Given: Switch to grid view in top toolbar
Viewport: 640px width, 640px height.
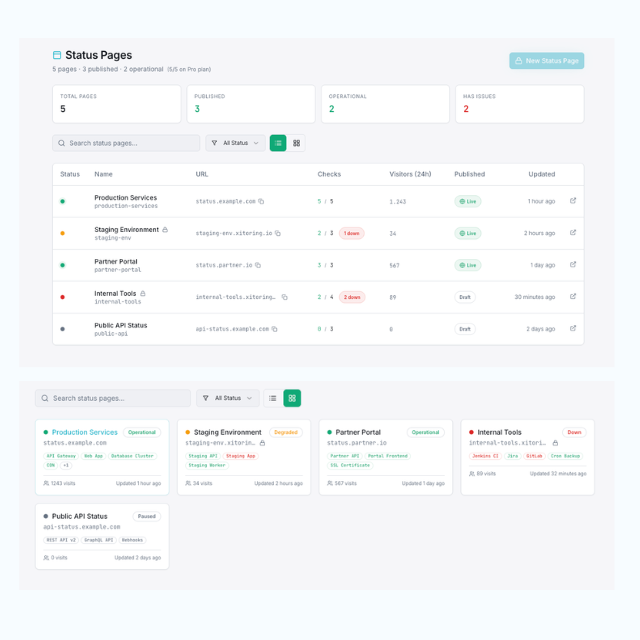Looking at the screenshot, I should coord(296,143).
